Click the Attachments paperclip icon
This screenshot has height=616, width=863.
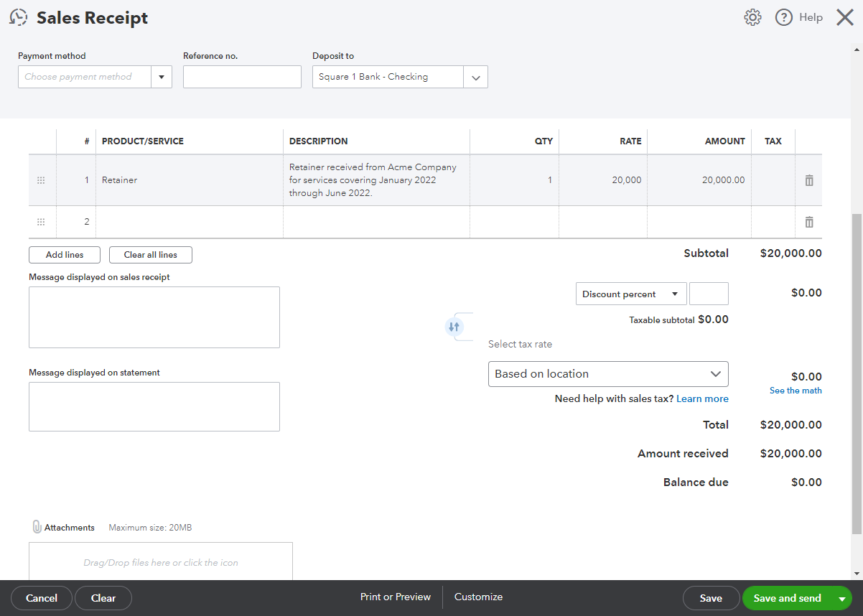(37, 527)
